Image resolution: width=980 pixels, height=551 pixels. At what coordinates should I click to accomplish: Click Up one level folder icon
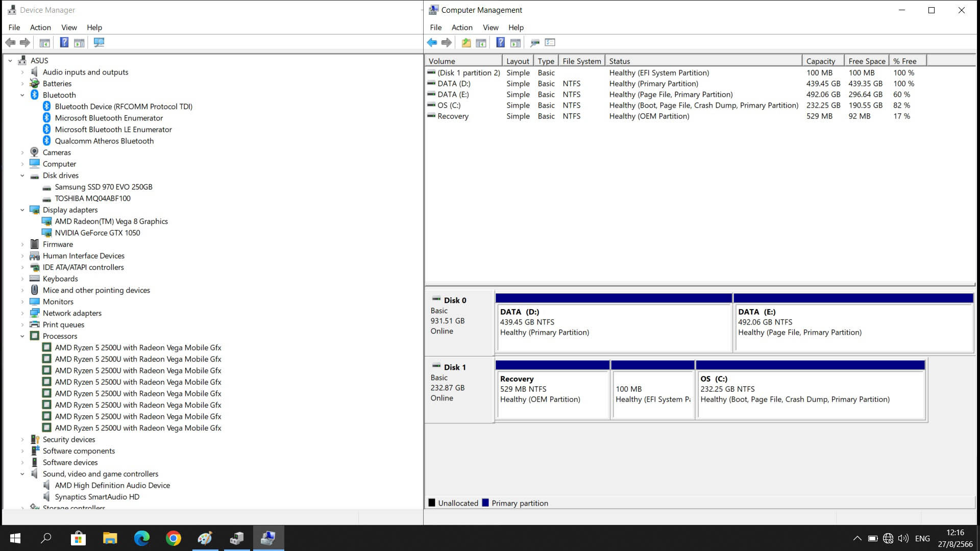pos(466,42)
